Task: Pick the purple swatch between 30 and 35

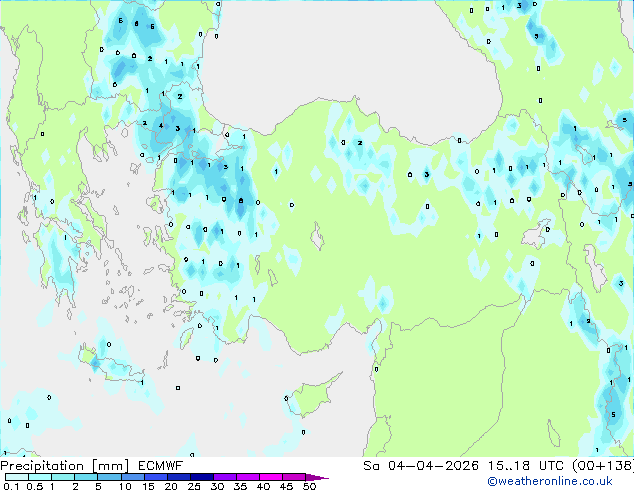Action: pos(225,477)
